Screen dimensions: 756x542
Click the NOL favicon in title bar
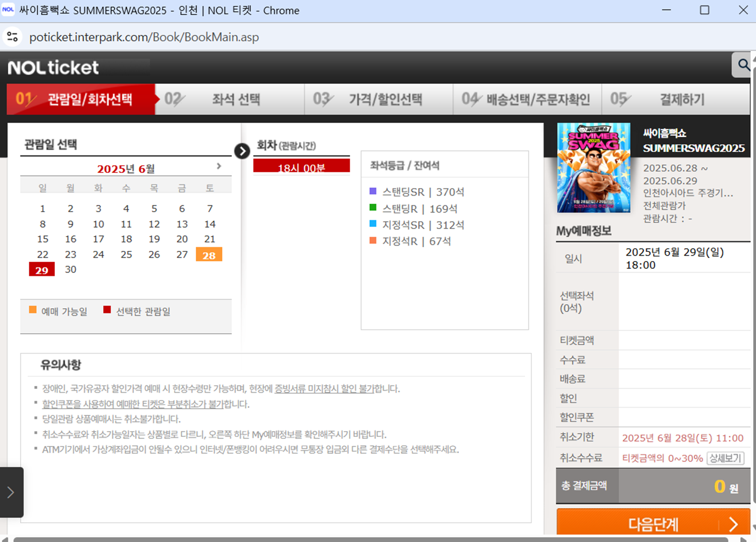pyautogui.click(x=8, y=10)
